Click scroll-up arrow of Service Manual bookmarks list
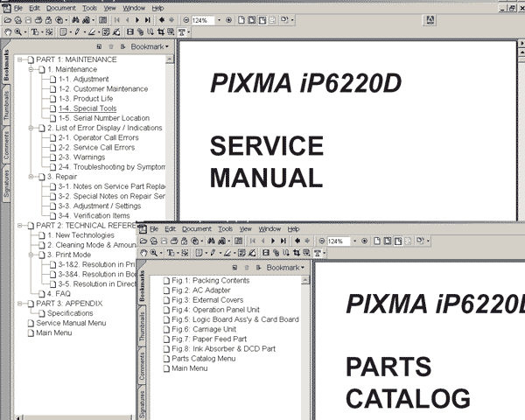The image size is (525, 420). 170,59
